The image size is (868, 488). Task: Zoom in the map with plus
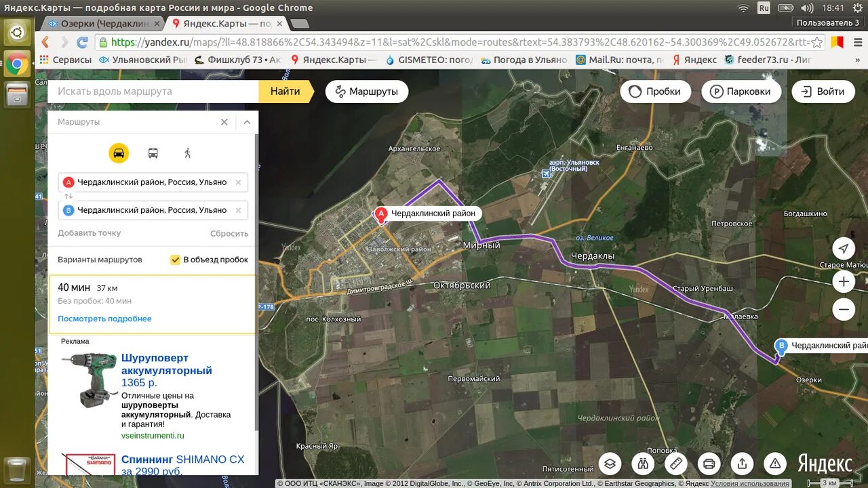(843, 281)
